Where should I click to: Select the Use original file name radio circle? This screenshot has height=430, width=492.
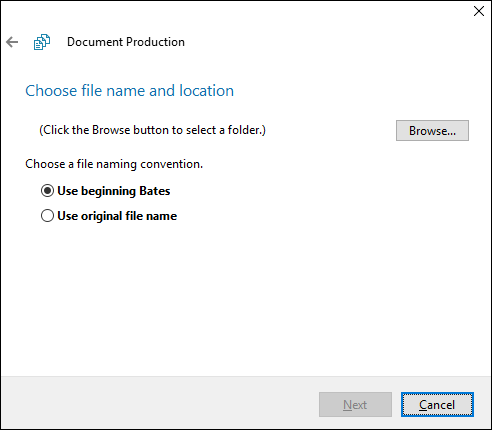(x=47, y=216)
